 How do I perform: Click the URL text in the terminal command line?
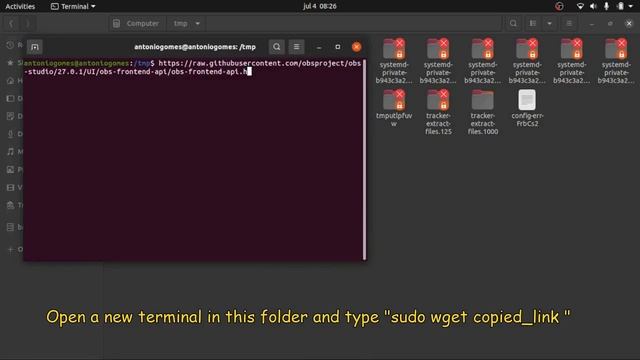[x=193, y=67]
